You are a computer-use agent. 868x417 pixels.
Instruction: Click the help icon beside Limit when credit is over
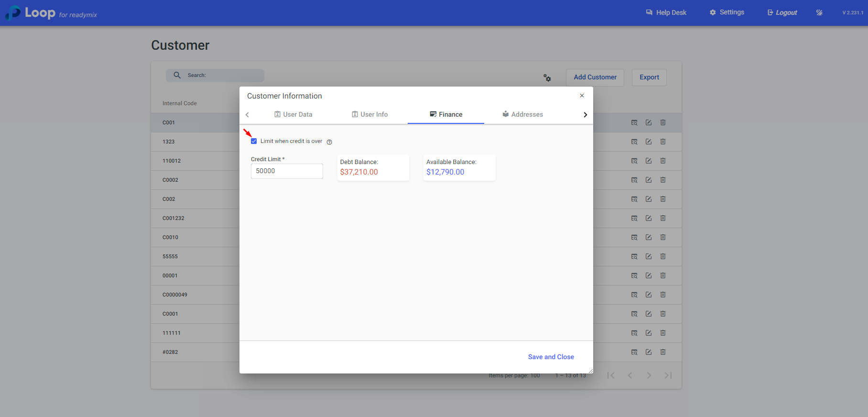pos(329,142)
